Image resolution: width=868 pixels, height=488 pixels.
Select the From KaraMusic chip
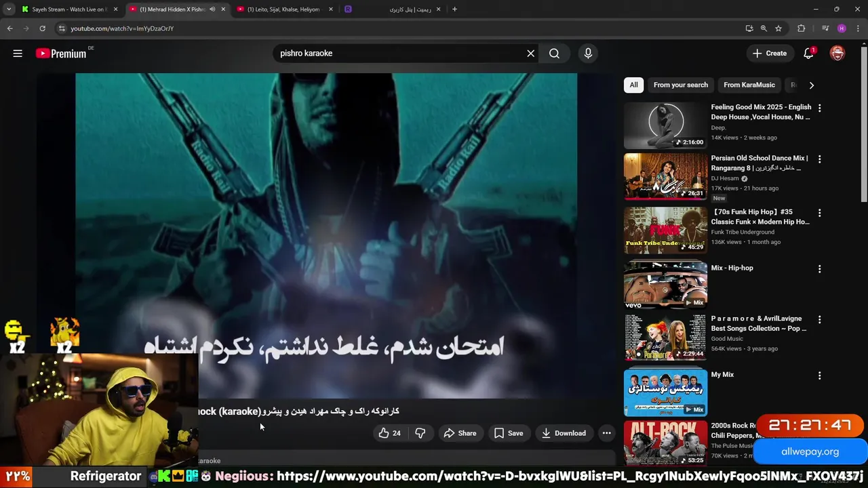[749, 85]
